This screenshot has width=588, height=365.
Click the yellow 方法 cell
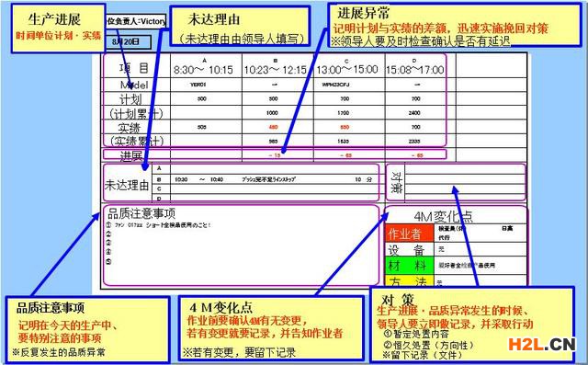(x=410, y=280)
